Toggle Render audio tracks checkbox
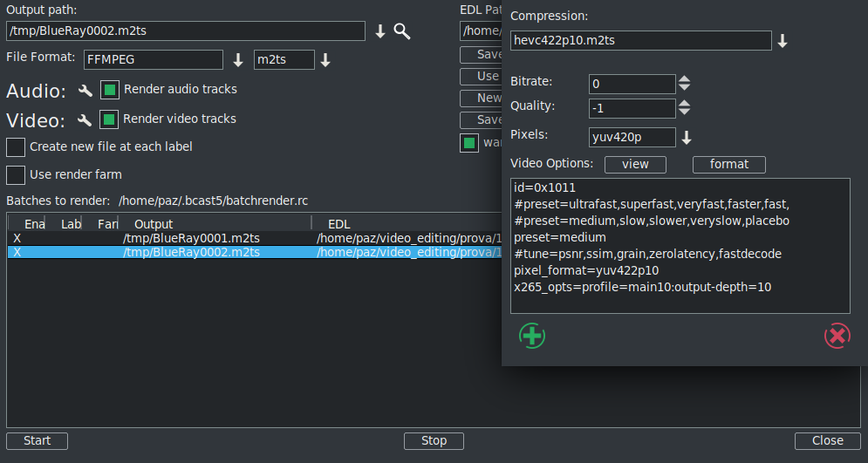Screen dimensions: 868x463 (x=110, y=90)
